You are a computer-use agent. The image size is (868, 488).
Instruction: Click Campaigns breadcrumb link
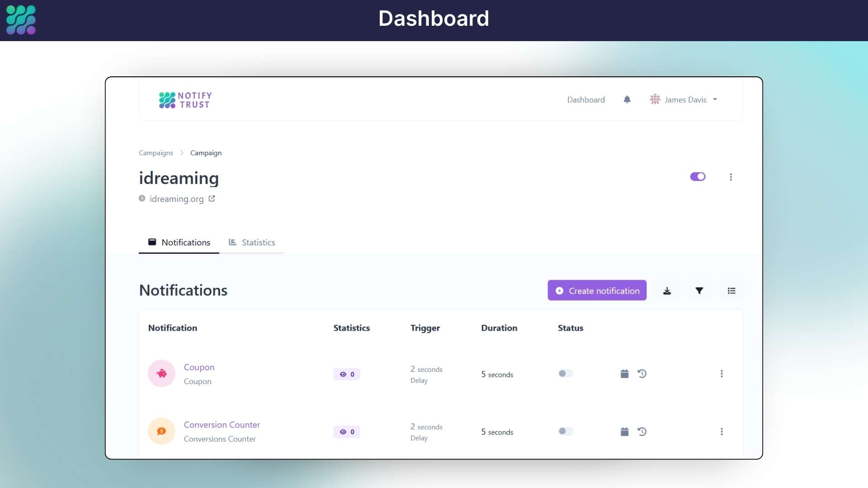[156, 153]
